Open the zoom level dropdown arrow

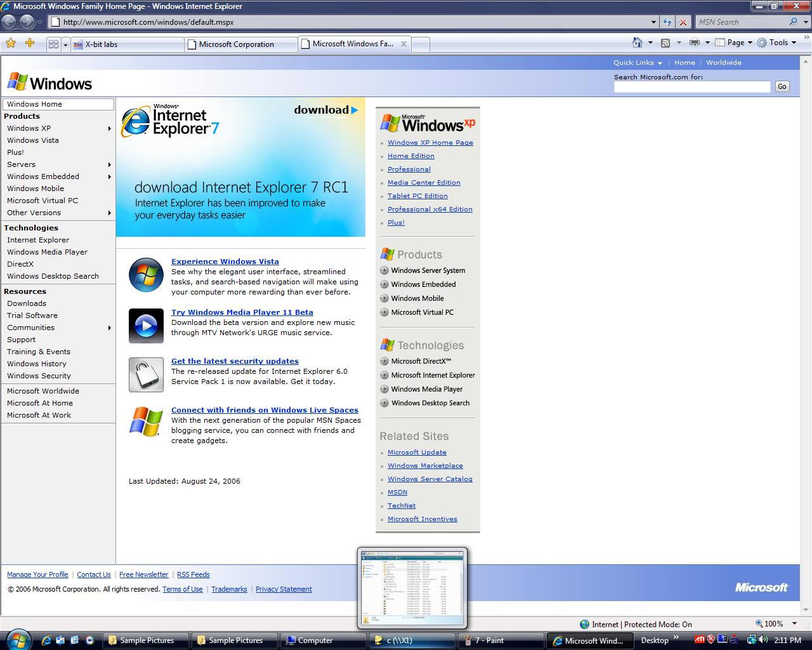794,624
